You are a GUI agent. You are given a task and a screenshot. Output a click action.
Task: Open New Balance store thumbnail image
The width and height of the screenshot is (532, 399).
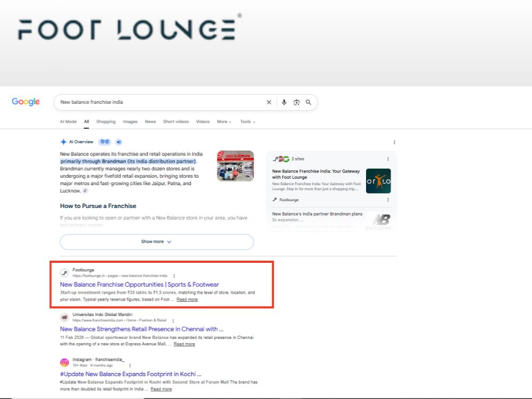236,166
